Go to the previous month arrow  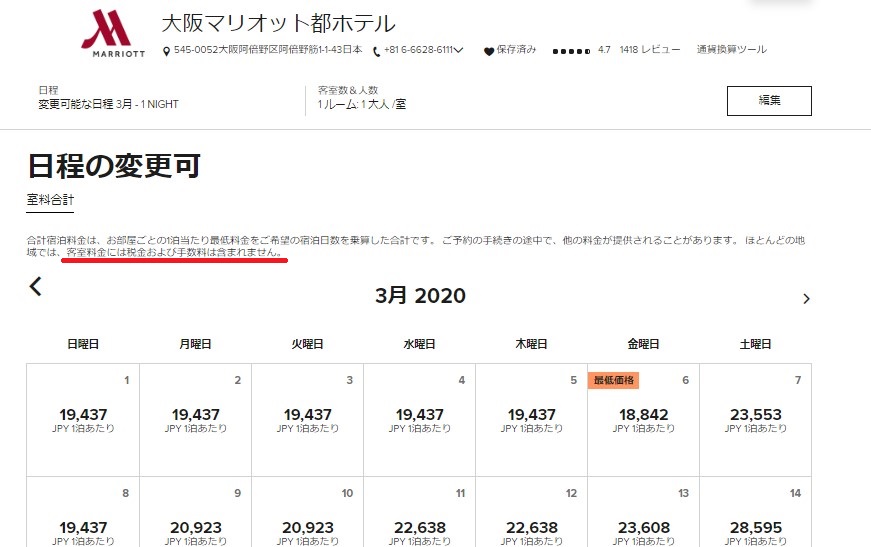tap(36, 287)
